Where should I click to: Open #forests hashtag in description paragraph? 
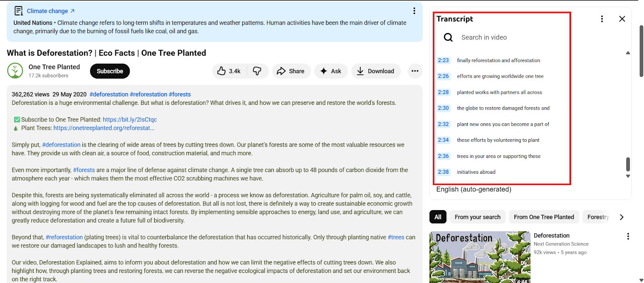[x=84, y=170]
